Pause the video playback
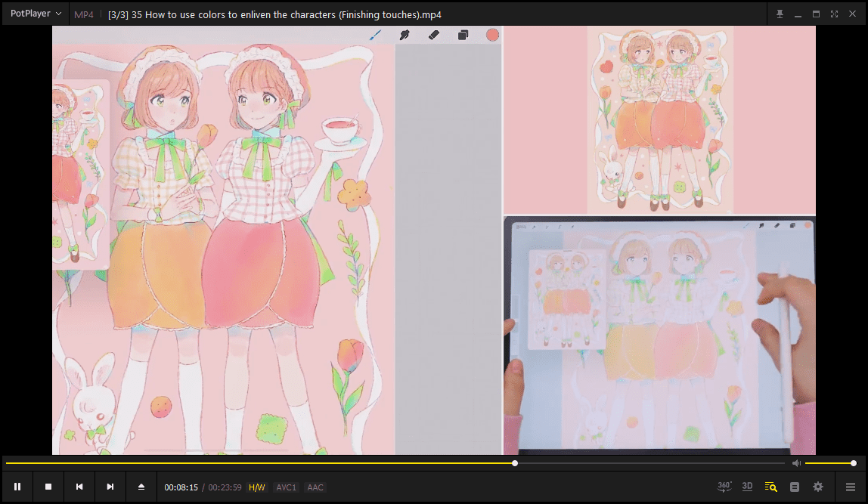This screenshot has width=868, height=504. [17, 487]
